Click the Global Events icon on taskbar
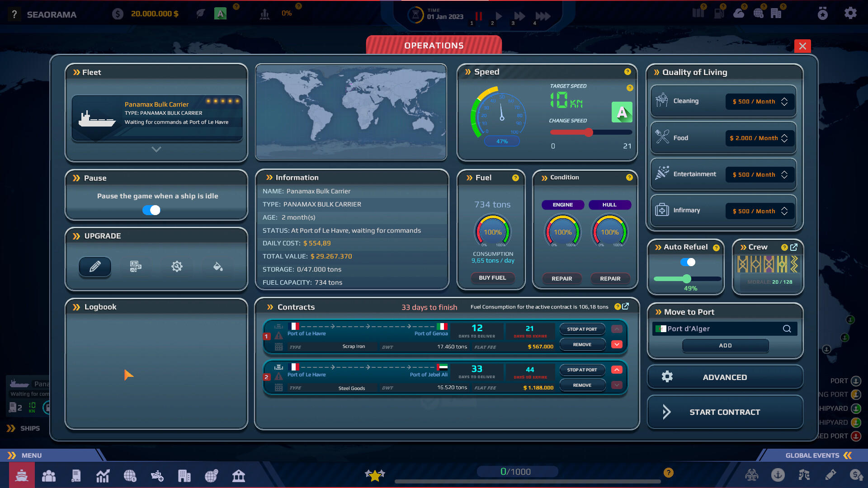Screen dimensions: 868x488 click(817, 455)
